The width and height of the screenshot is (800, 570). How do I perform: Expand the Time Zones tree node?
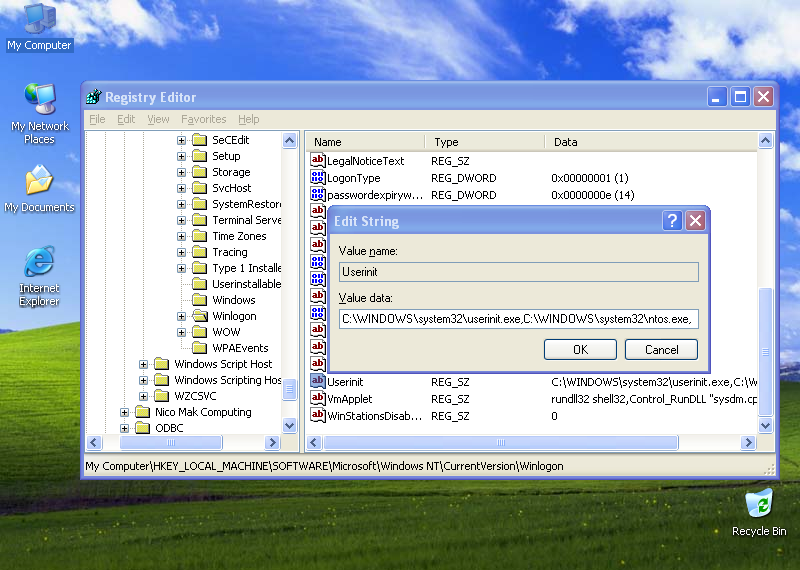181,236
